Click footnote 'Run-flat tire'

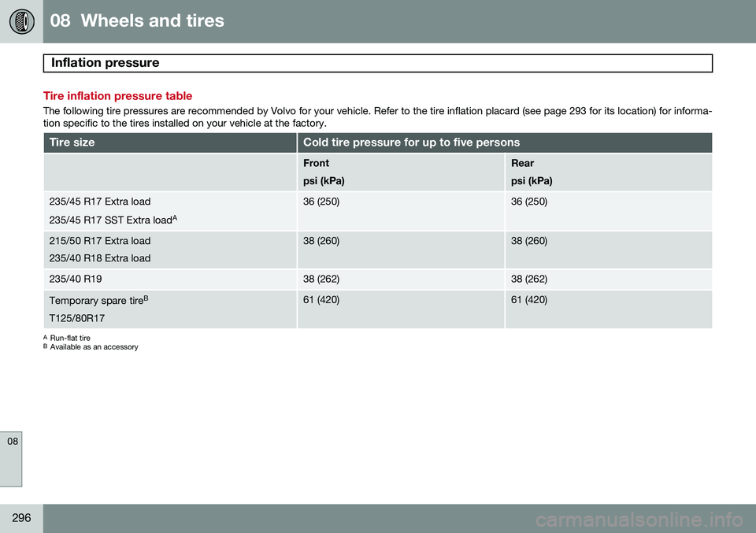[70, 338]
